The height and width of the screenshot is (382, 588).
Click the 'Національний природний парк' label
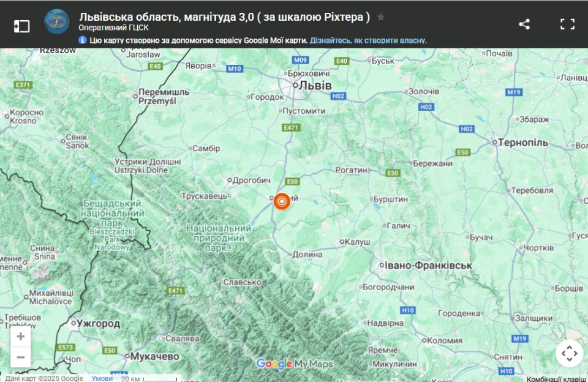click(219, 238)
